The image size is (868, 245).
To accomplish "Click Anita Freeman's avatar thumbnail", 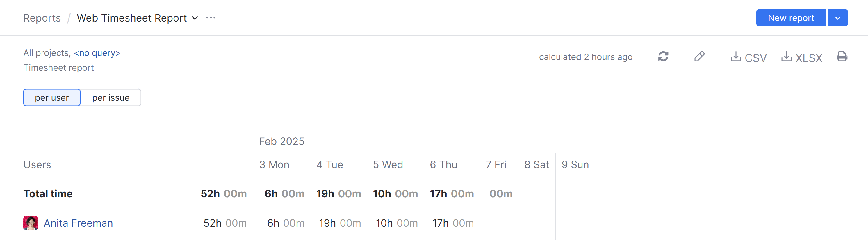I will (x=31, y=223).
